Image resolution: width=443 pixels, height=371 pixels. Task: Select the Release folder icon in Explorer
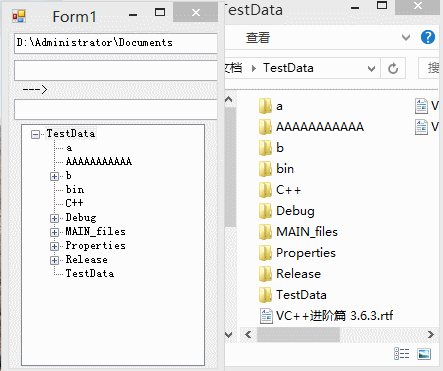(265, 274)
